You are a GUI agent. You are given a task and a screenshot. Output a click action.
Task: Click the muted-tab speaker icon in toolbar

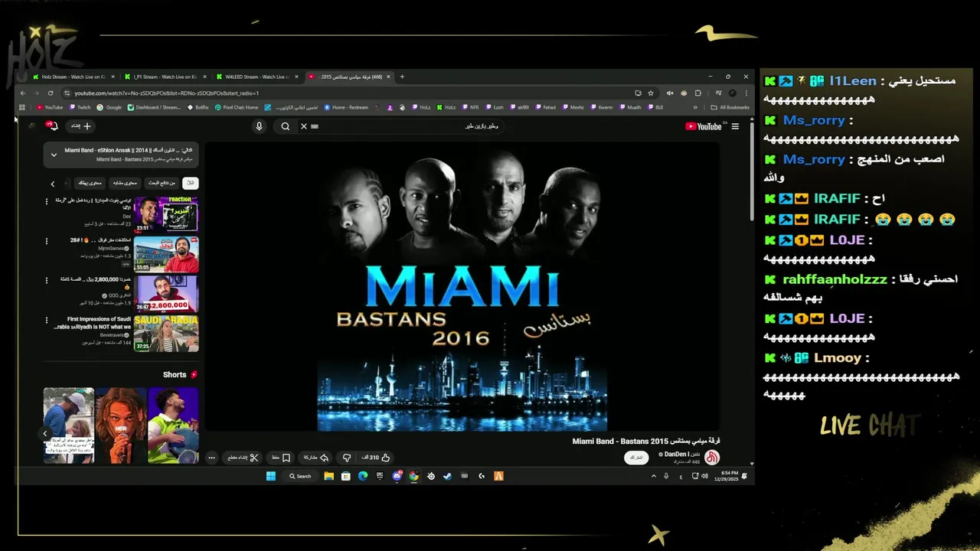click(x=670, y=93)
